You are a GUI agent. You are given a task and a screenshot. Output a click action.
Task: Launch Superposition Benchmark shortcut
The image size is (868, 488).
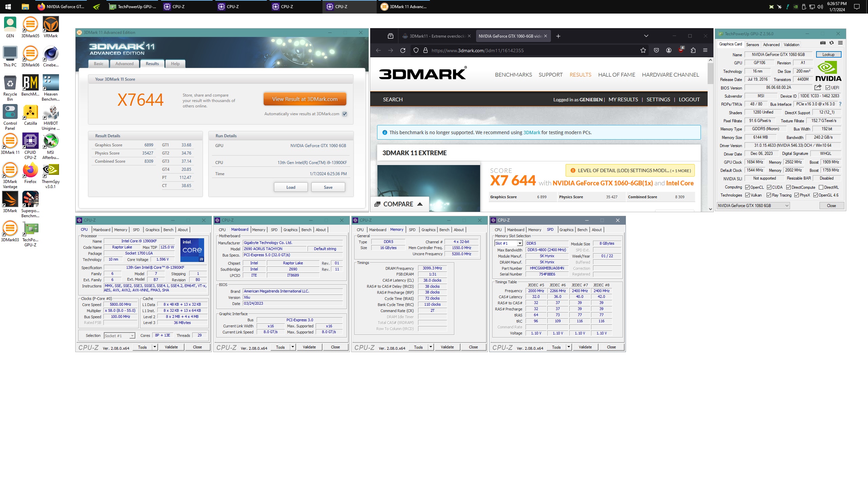(x=30, y=204)
